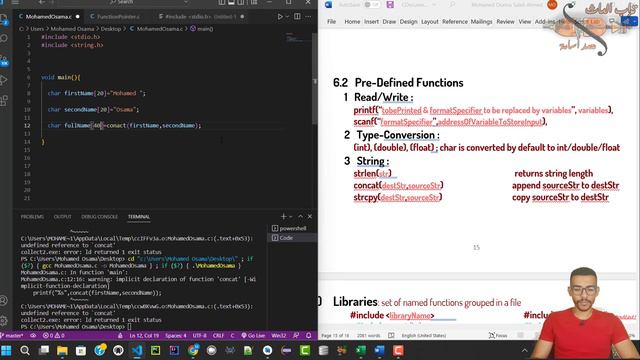Change CRLF line ending setting

click(218, 336)
